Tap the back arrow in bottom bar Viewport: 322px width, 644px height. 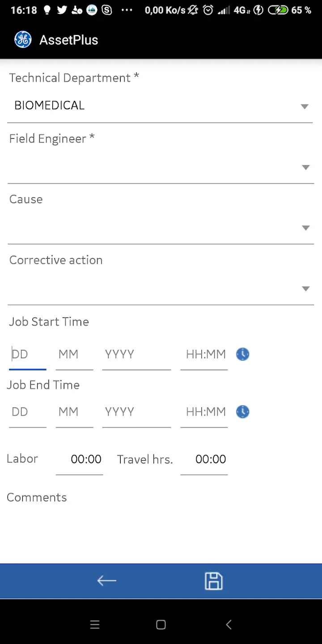click(x=107, y=581)
